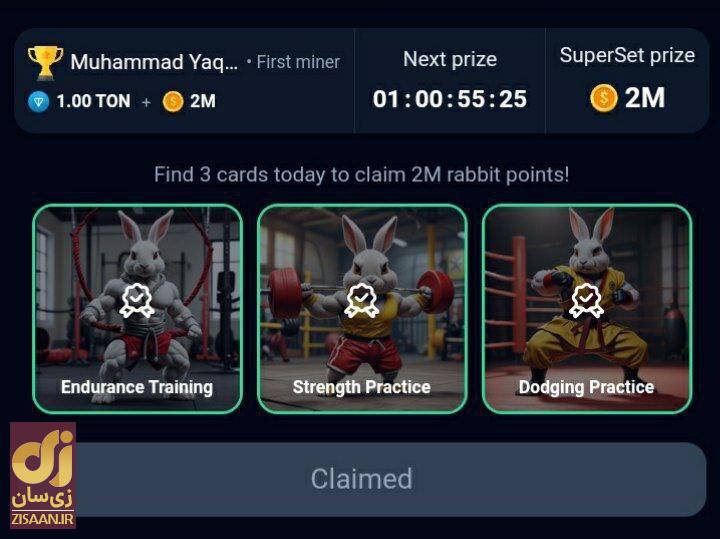The width and height of the screenshot is (720, 539).
Task: Open the Strength Practice card
Action: 362,309
